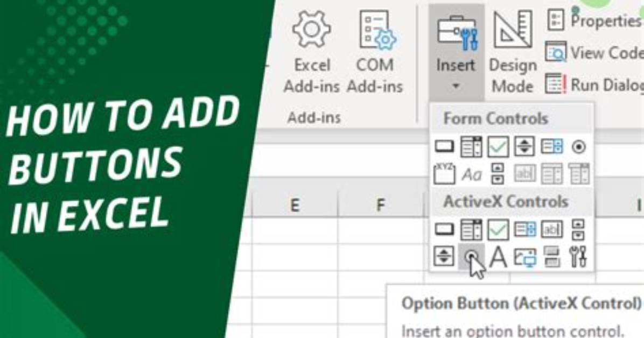Click Run Dialog in the ribbon
Image resolution: width=644 pixels, height=338 pixels.
pos(594,84)
